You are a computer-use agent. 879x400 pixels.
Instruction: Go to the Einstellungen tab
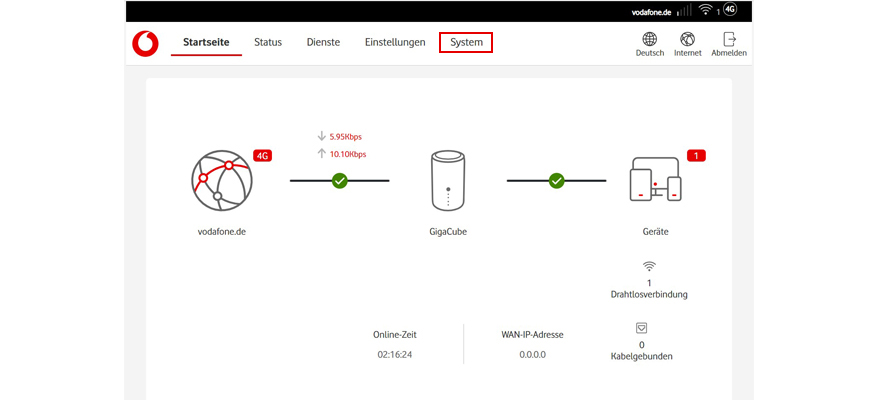[x=395, y=42]
